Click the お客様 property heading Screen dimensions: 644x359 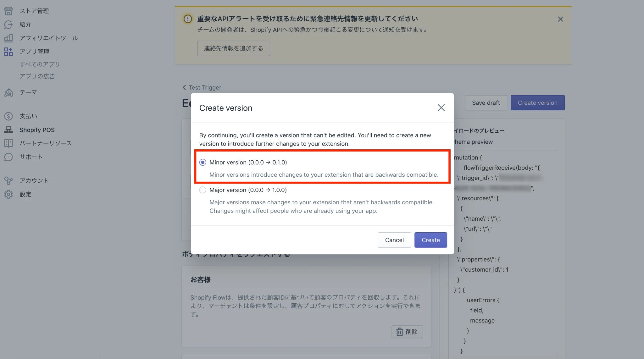(x=201, y=279)
